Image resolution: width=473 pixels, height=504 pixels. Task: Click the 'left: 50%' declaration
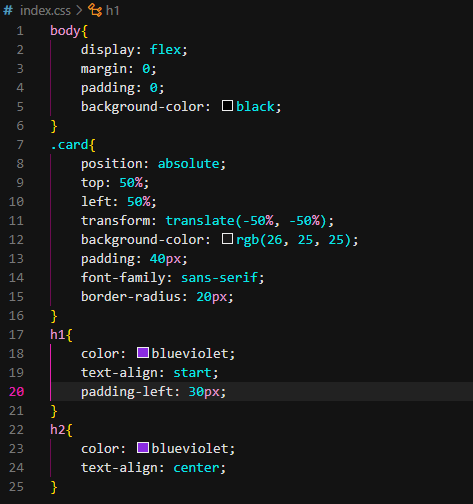tap(119, 202)
